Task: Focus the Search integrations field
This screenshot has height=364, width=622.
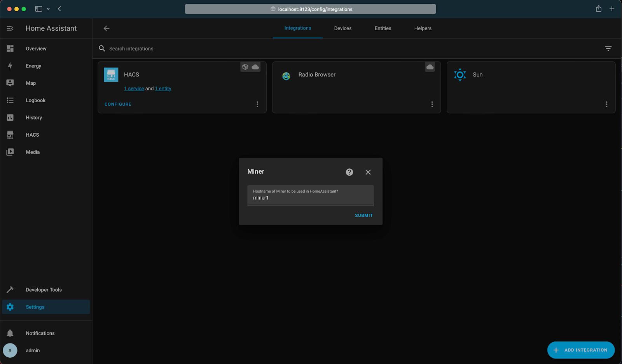Action: pos(350,49)
